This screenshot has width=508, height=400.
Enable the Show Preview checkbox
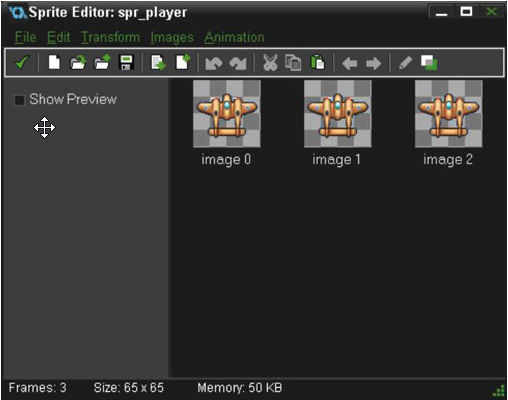[x=19, y=100]
